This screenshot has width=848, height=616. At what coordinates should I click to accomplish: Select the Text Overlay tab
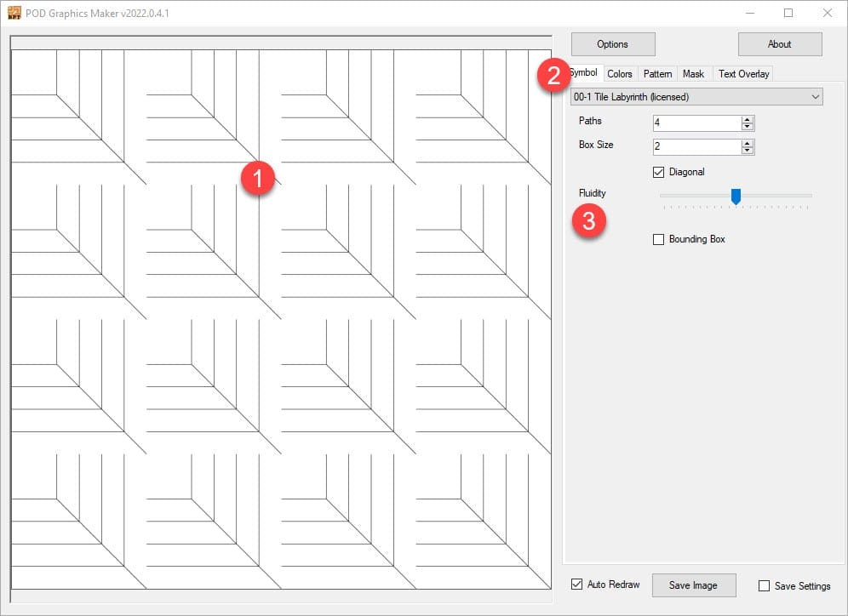pyautogui.click(x=743, y=74)
